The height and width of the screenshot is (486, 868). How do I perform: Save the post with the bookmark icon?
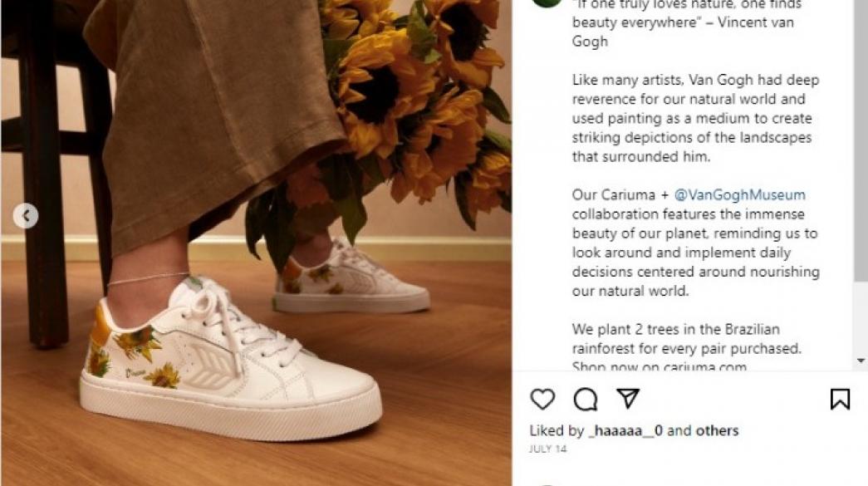840,399
